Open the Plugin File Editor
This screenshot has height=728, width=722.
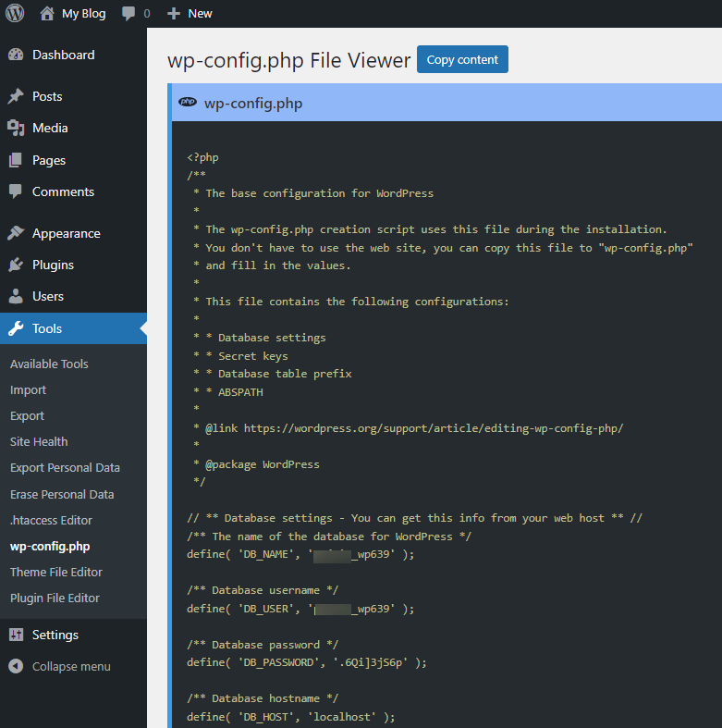55,598
